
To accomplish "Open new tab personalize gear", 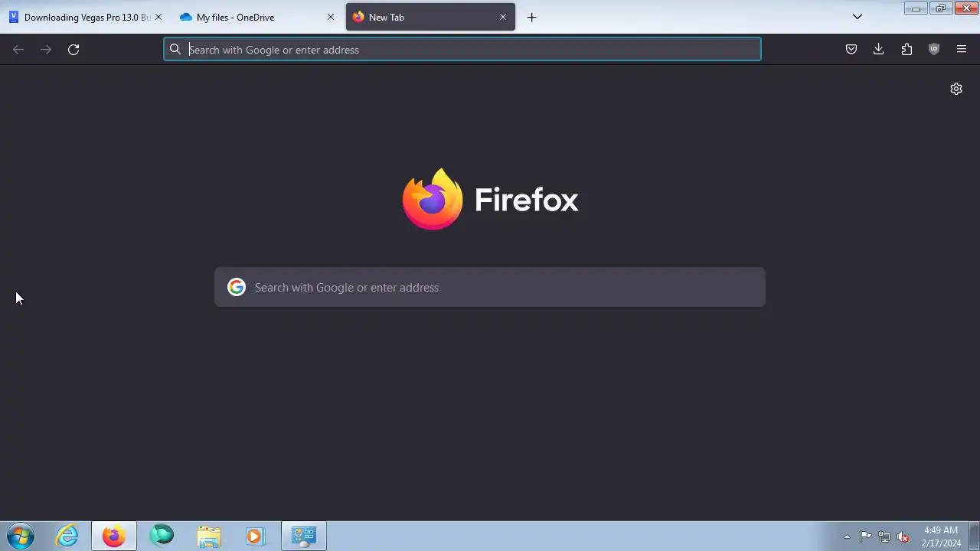I will (x=956, y=89).
